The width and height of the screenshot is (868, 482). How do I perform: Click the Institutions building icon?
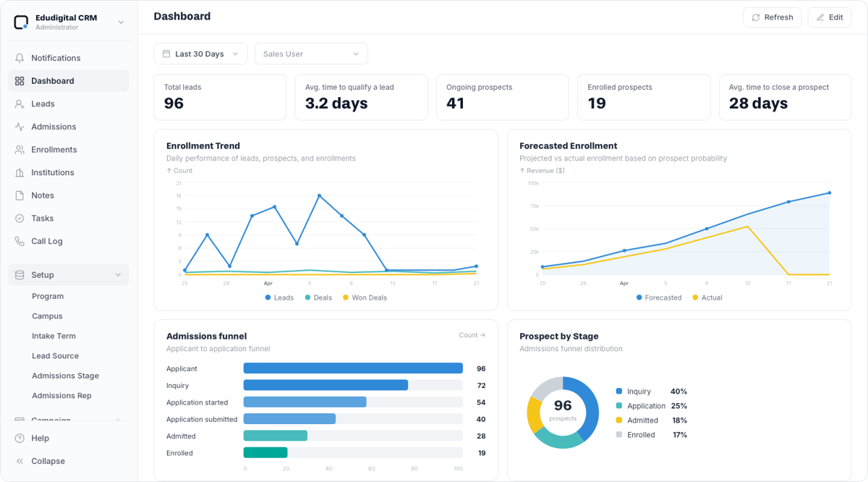(20, 172)
